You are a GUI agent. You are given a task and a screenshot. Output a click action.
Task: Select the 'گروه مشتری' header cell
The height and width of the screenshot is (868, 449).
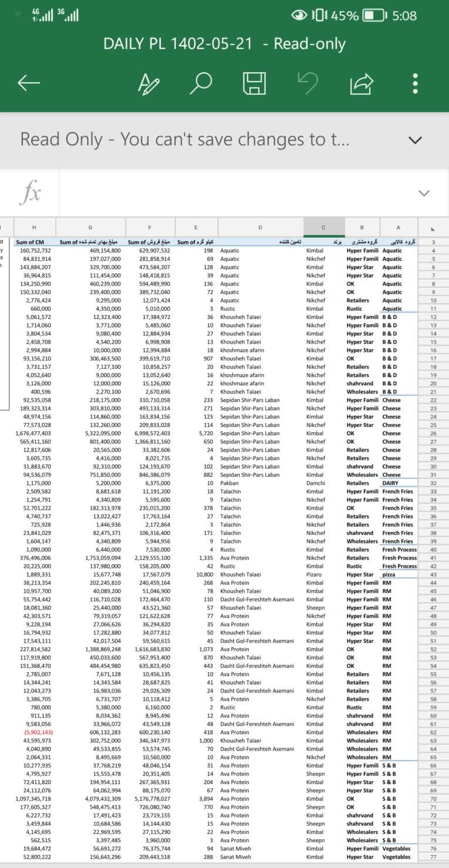point(362,242)
